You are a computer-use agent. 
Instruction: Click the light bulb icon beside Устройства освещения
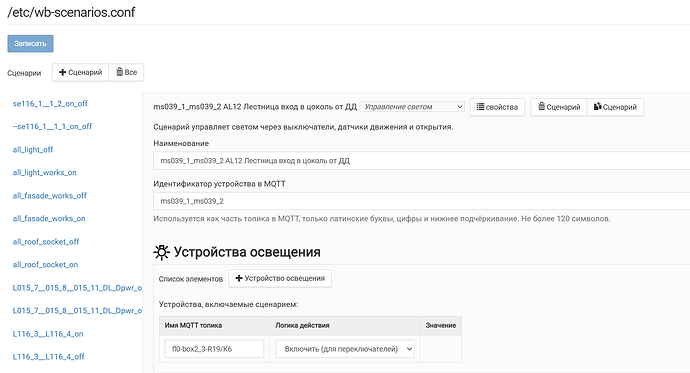click(x=161, y=252)
